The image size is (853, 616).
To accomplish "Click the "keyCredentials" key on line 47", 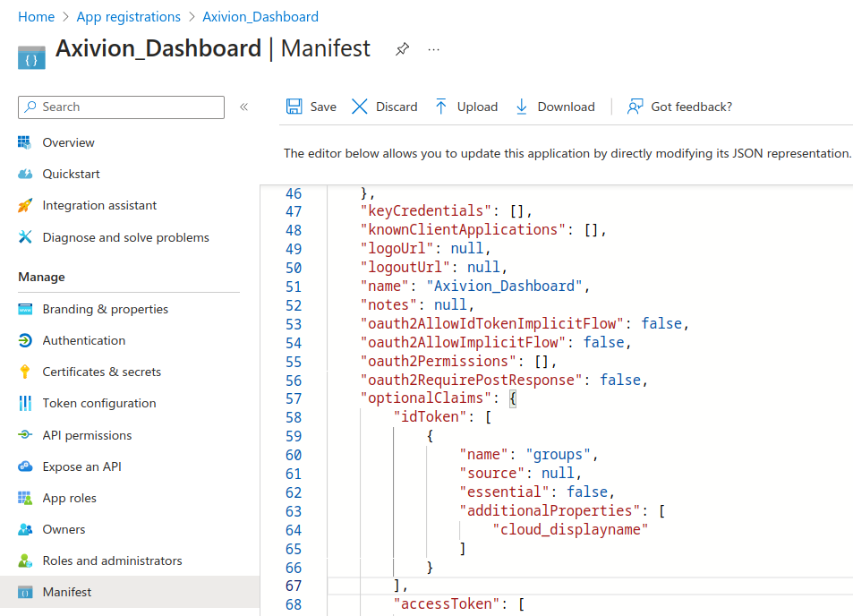I will 426,210.
